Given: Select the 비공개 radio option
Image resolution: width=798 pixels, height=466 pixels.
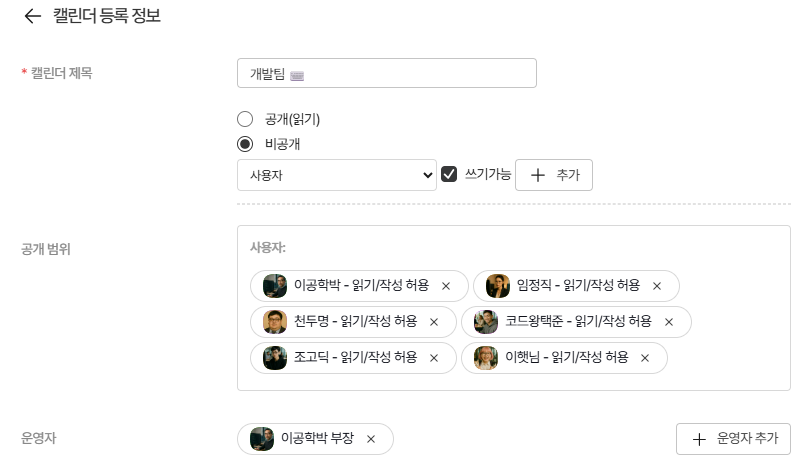Looking at the screenshot, I should 245,144.
